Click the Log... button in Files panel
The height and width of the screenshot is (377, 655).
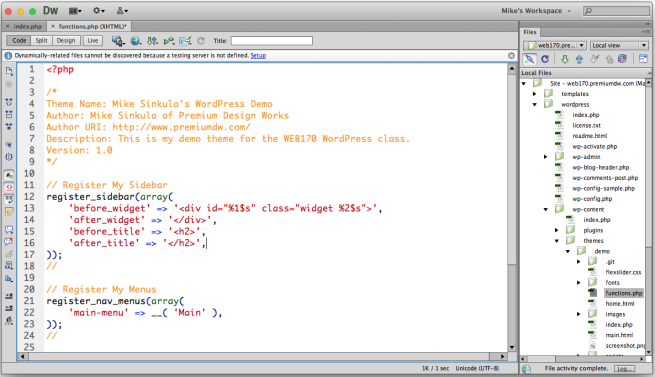(x=624, y=369)
